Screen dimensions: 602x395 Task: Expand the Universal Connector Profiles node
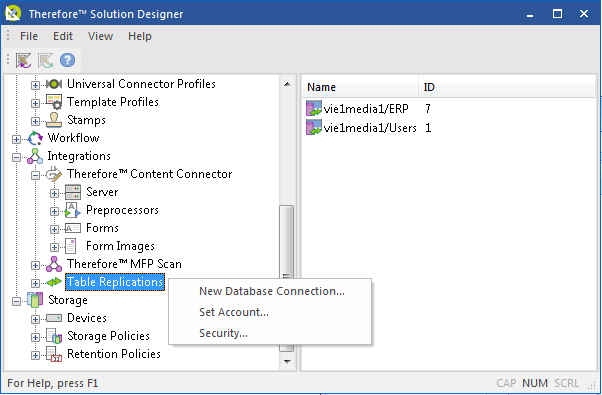35,85
